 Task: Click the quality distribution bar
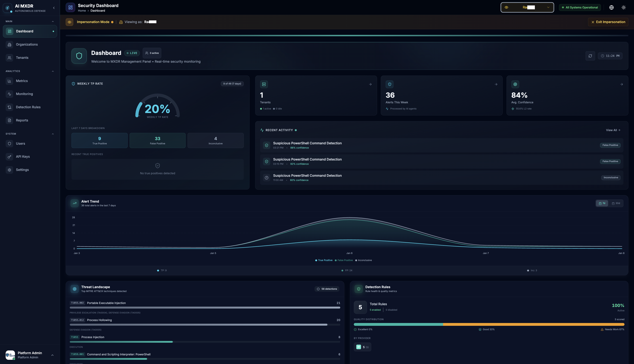(489, 324)
